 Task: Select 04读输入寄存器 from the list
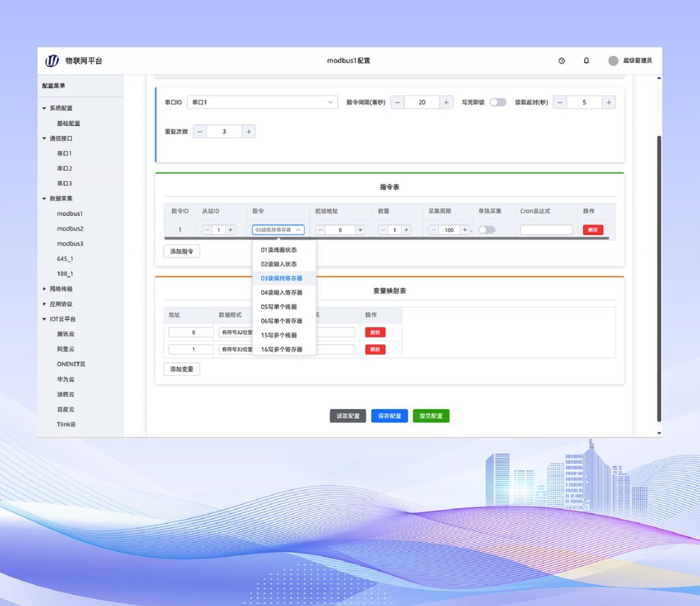click(x=281, y=292)
